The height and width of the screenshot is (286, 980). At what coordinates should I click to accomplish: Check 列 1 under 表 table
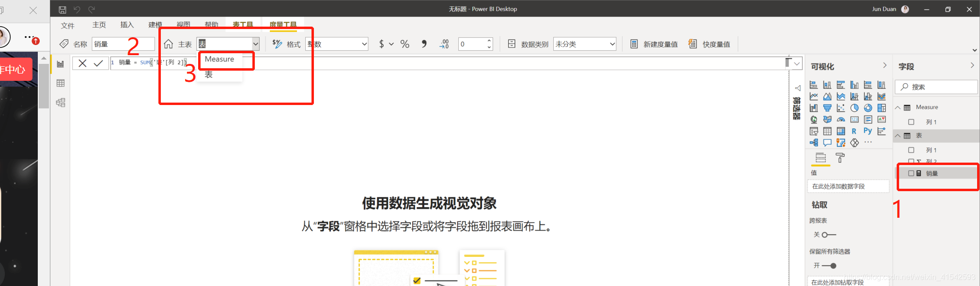tap(911, 150)
